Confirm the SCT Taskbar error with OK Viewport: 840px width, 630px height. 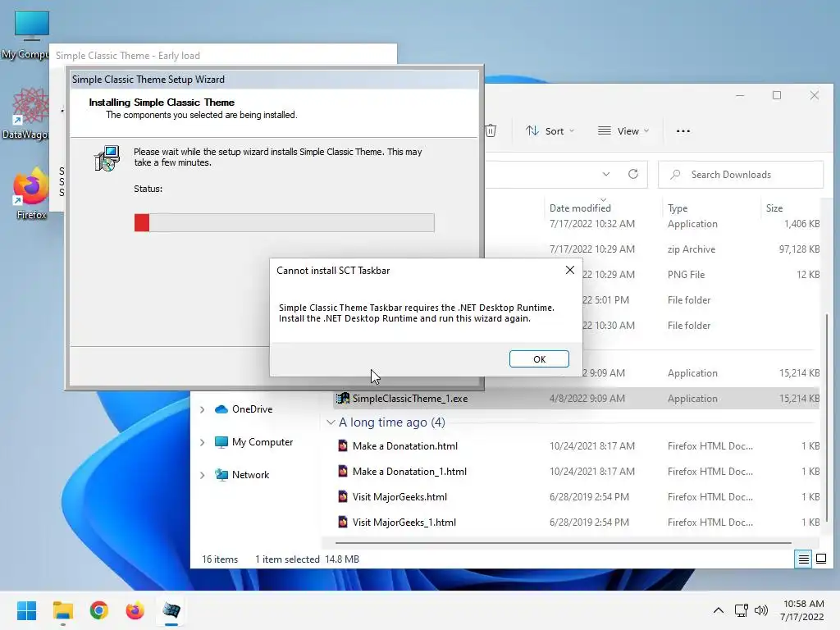click(539, 359)
